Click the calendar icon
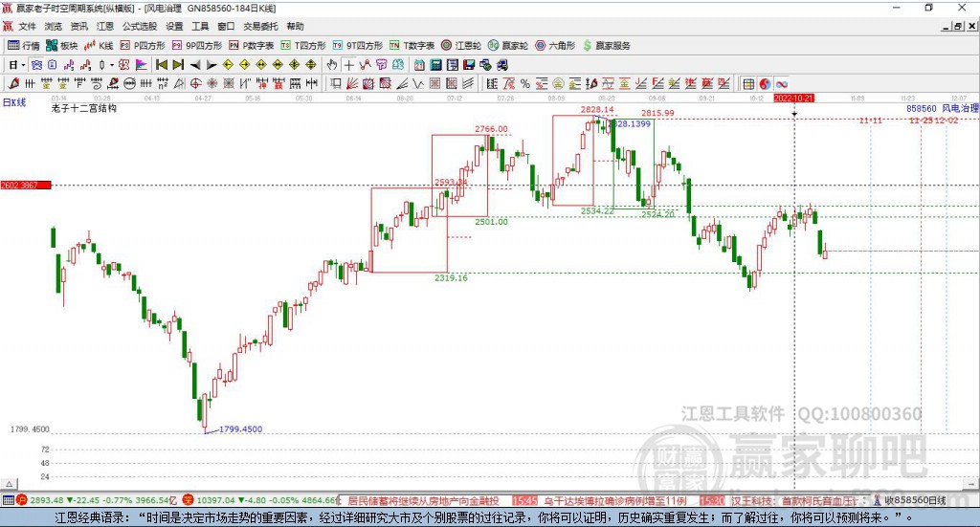The width and height of the screenshot is (980, 527). pyautogui.click(x=419, y=65)
